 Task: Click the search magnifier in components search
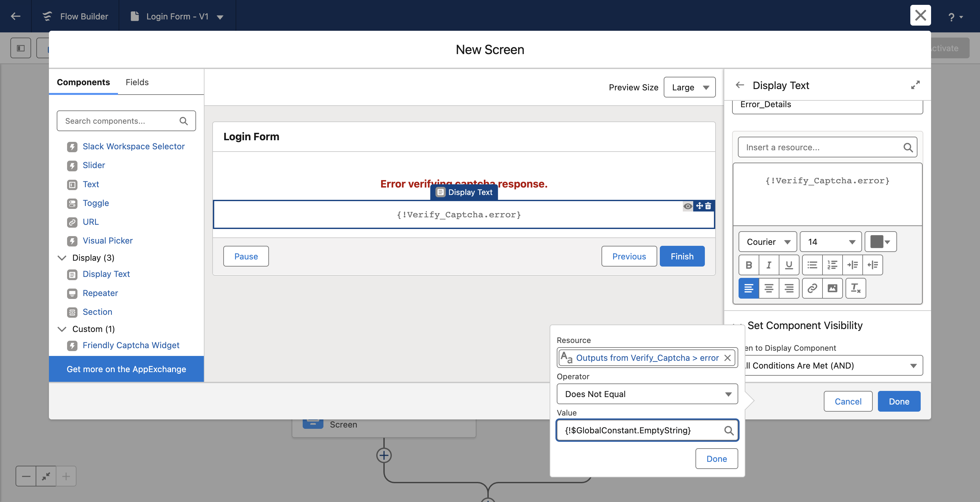(x=184, y=121)
